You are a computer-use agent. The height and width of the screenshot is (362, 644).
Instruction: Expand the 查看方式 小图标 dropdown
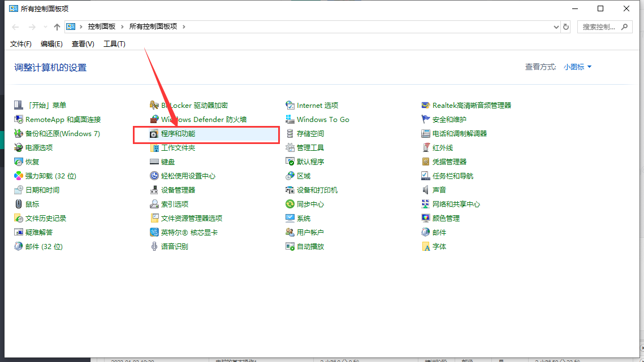pyautogui.click(x=577, y=67)
